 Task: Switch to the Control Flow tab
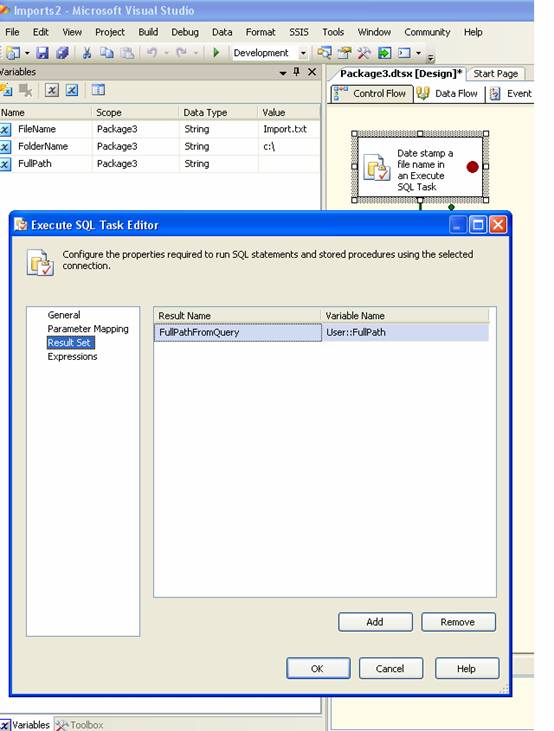pyautogui.click(x=372, y=94)
